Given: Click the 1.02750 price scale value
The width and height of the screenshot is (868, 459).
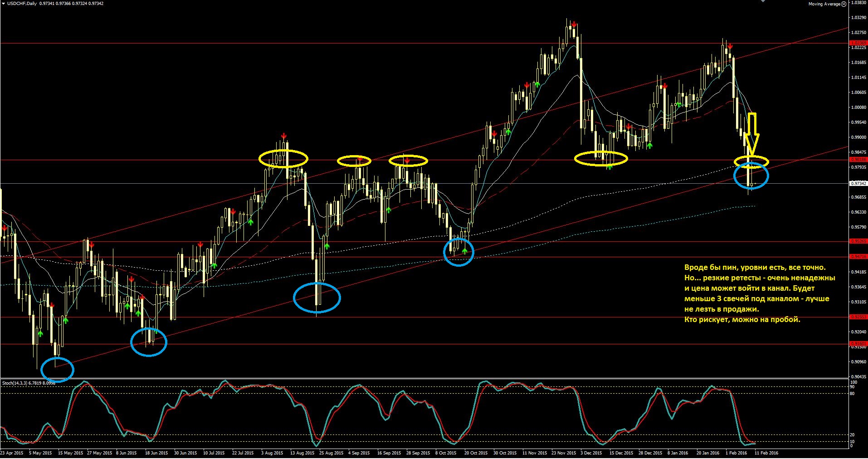Looking at the screenshot, I should tap(858, 33).
